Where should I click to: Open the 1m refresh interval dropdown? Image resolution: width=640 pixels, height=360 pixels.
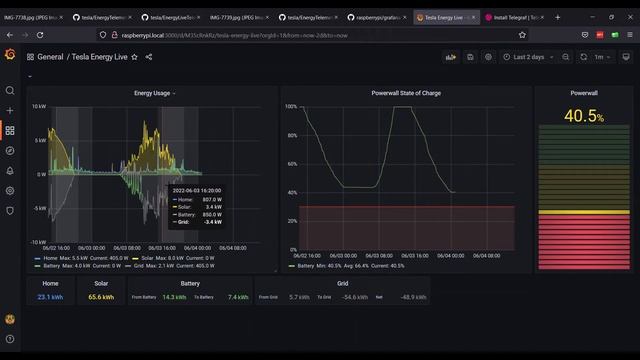pos(602,57)
